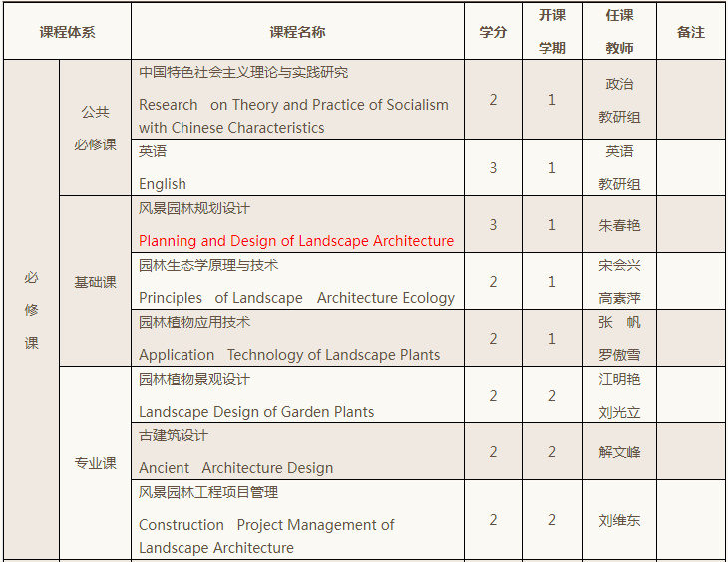Click teacher name 罗傲雪
Screen dimensions: 728x562
point(620,355)
